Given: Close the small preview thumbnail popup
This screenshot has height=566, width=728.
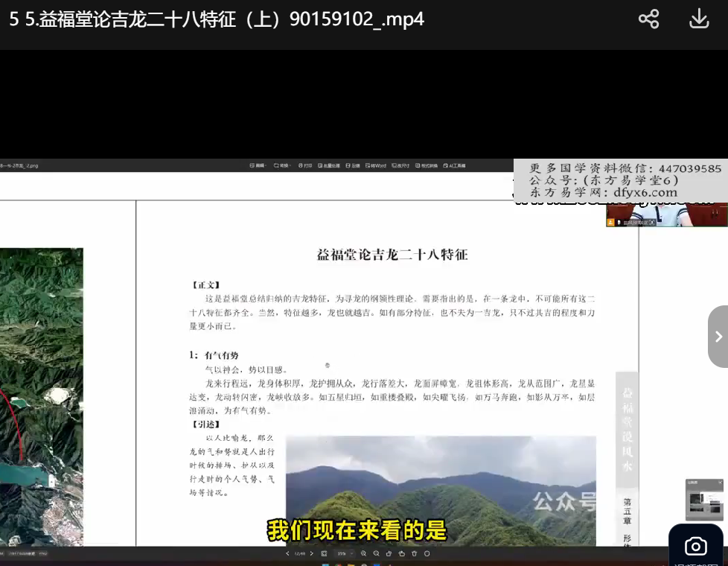Looking at the screenshot, I should coord(720,483).
